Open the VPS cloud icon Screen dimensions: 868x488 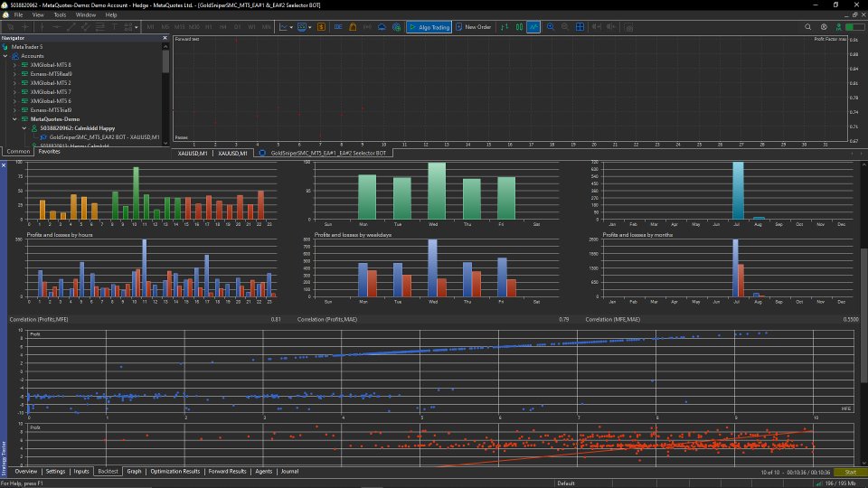click(x=382, y=27)
